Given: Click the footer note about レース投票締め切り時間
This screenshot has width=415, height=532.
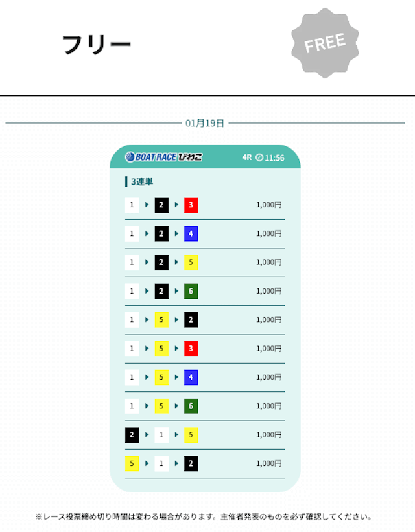Looking at the screenshot, I should pyautogui.click(x=204, y=517).
